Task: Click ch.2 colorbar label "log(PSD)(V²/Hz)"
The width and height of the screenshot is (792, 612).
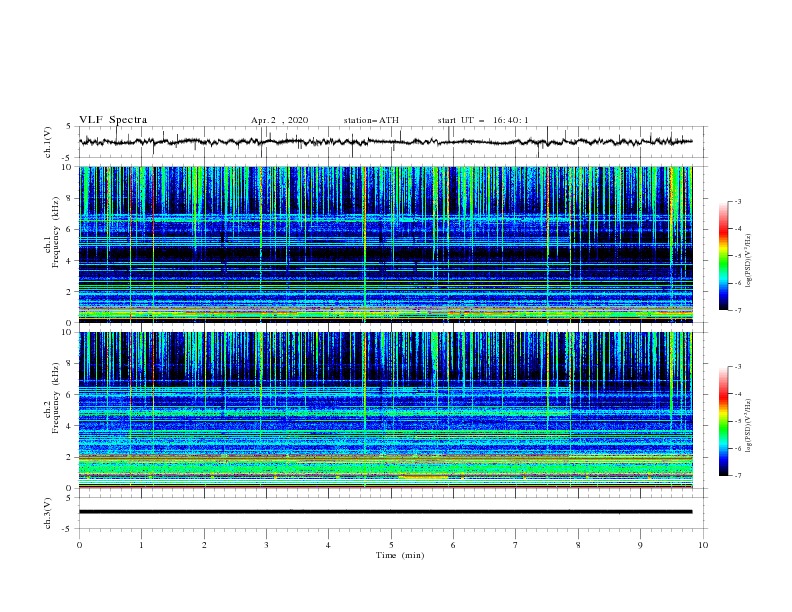Action: pos(748,425)
